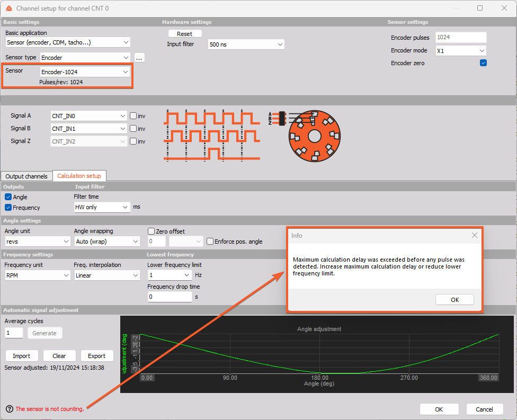Toggle inv checkbox for Signal A
This screenshot has width=517, height=420.
point(133,115)
